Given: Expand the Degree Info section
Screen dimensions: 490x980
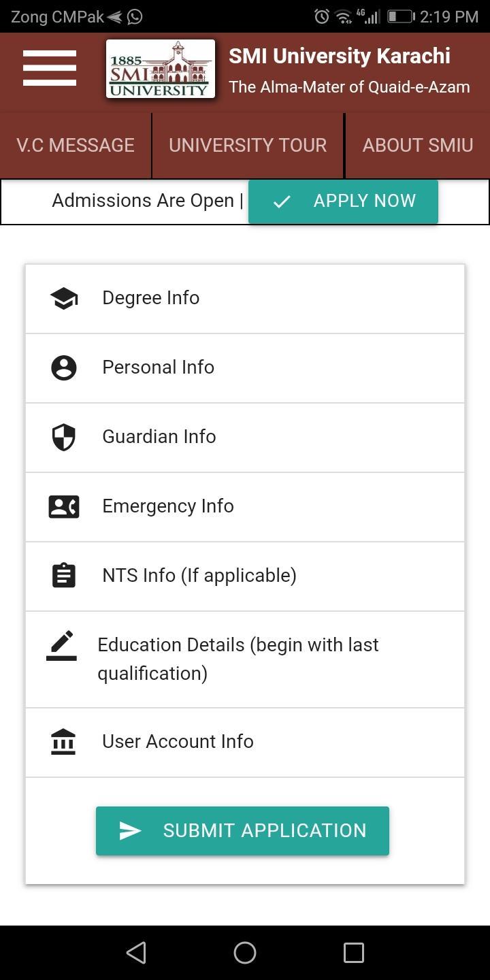Looking at the screenshot, I should pos(245,299).
